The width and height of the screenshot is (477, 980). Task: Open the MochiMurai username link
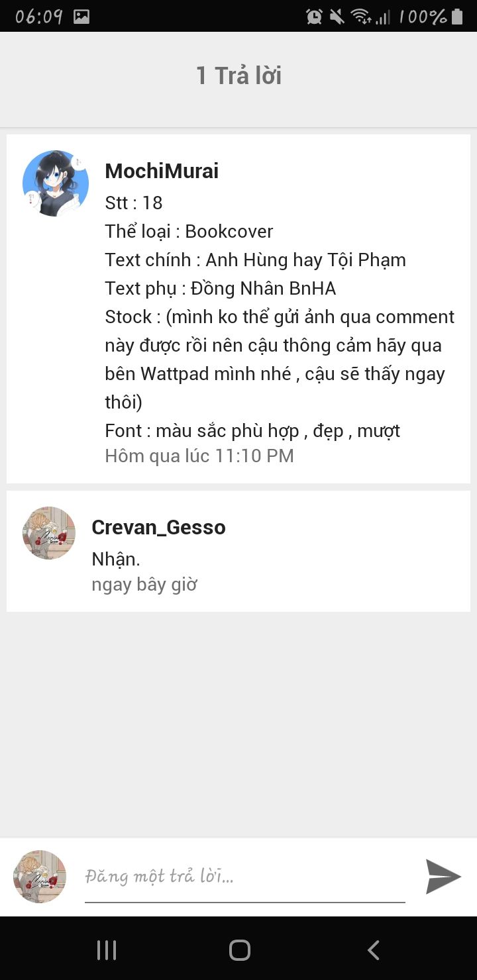coord(162,171)
